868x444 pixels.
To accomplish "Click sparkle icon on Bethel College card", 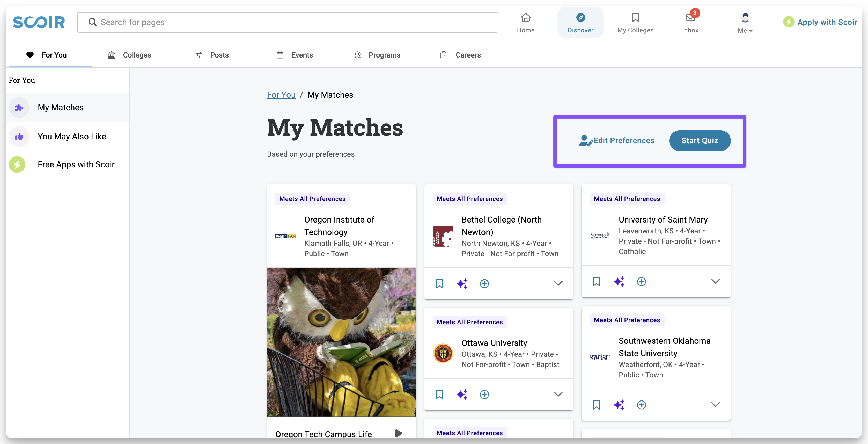I will pyautogui.click(x=462, y=283).
